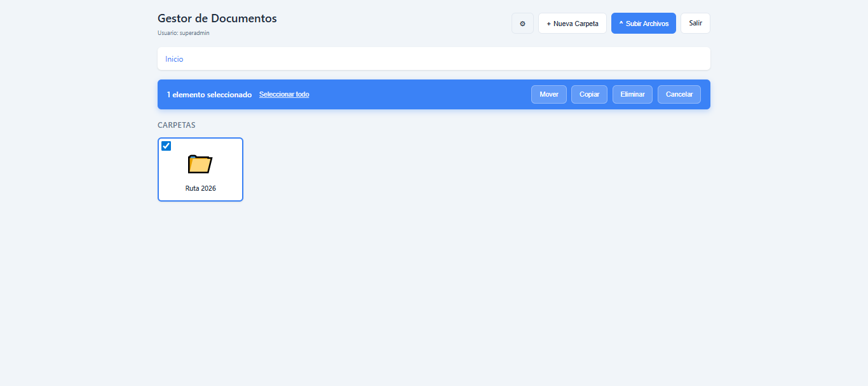Click the plus icon on Nueva Carpeta
The image size is (868, 386).
coord(549,24)
